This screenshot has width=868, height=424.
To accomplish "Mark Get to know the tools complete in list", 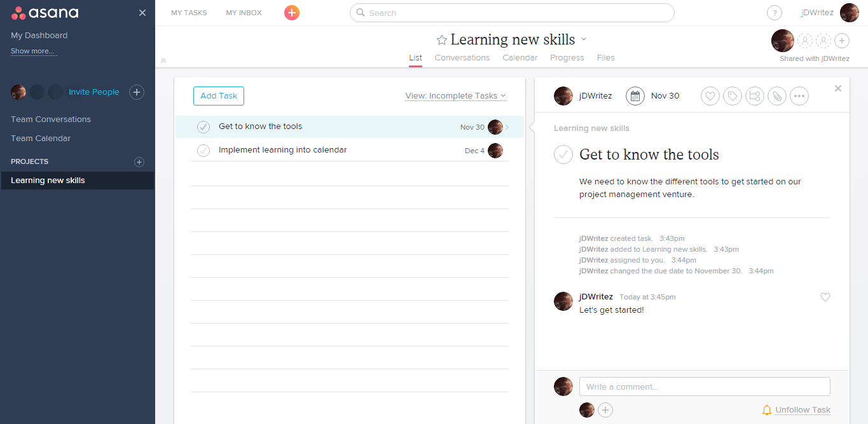I will 203,127.
